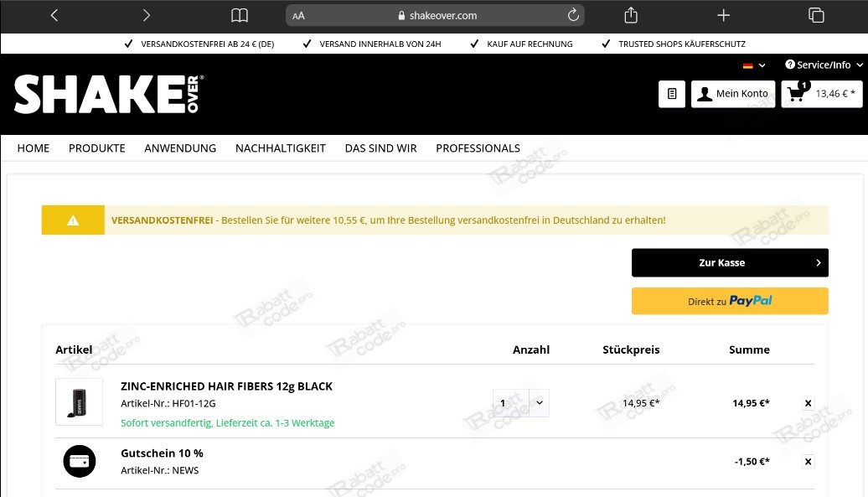Open the Safari share sheet icon

coord(631,15)
